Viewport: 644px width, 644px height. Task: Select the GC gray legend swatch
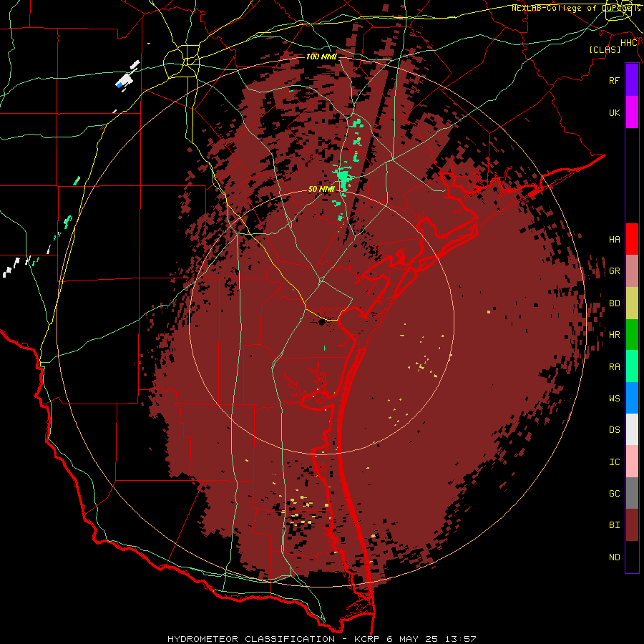tap(632, 493)
